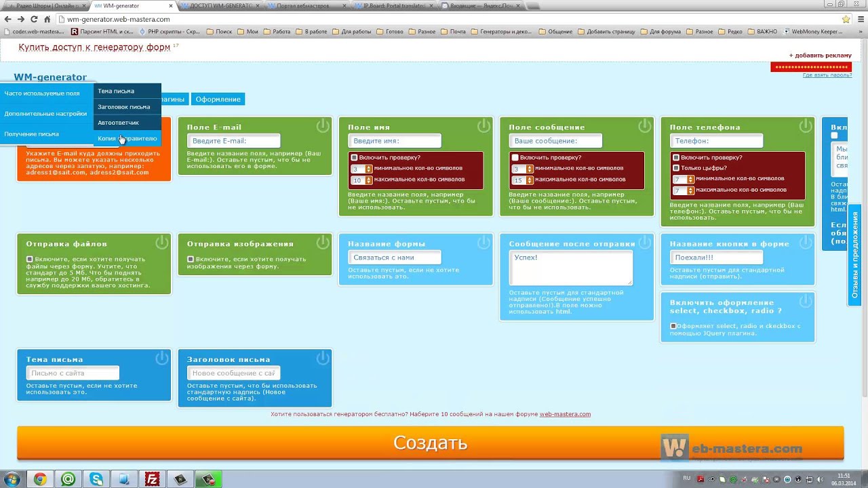Open the Windows Start button

(x=12, y=479)
